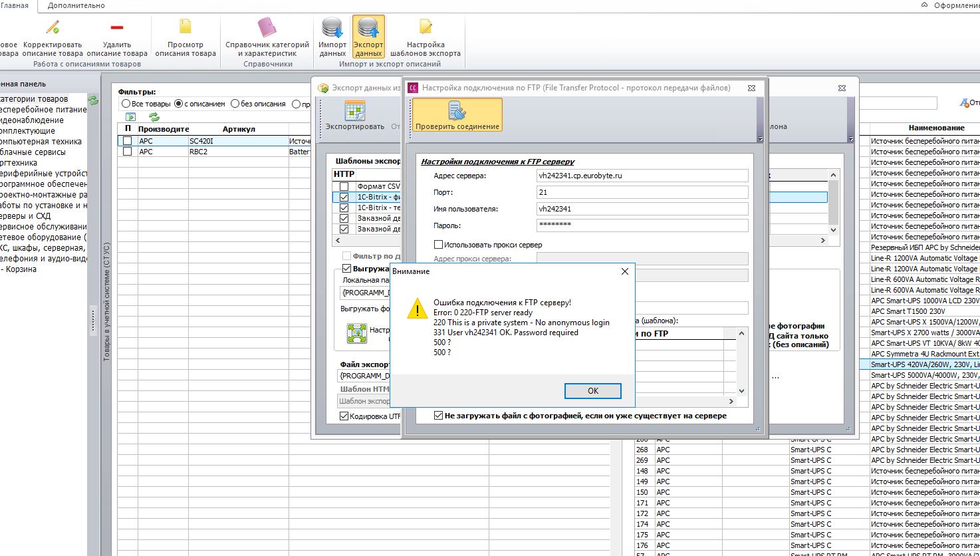Screen dimensions: 980x556
Task: Click the Экспортировать icon in the export window
Action: pos(355,110)
